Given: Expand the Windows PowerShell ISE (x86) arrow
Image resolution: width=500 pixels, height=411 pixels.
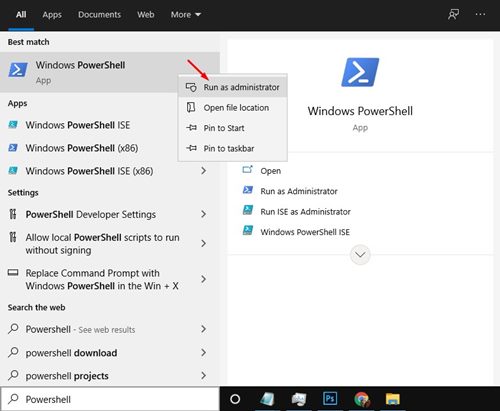Looking at the screenshot, I should point(204,171).
